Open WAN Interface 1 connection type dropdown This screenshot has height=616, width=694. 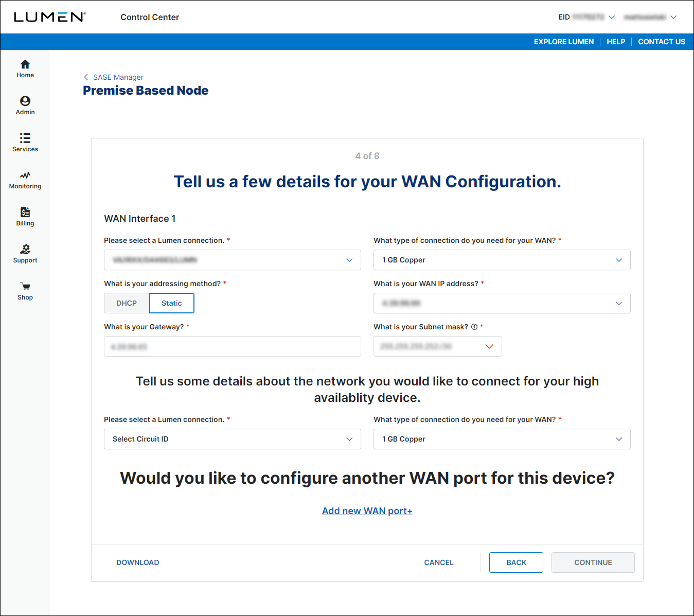pyautogui.click(x=502, y=260)
